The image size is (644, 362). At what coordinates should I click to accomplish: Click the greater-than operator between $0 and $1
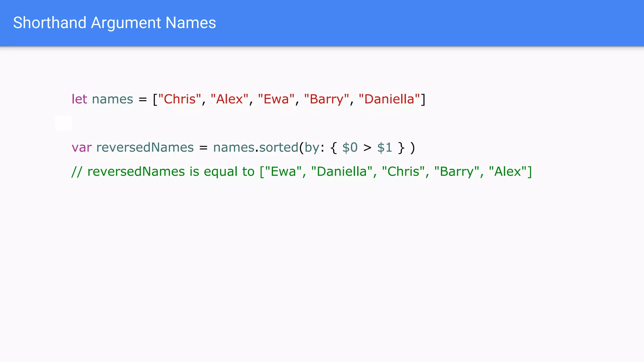(367, 147)
